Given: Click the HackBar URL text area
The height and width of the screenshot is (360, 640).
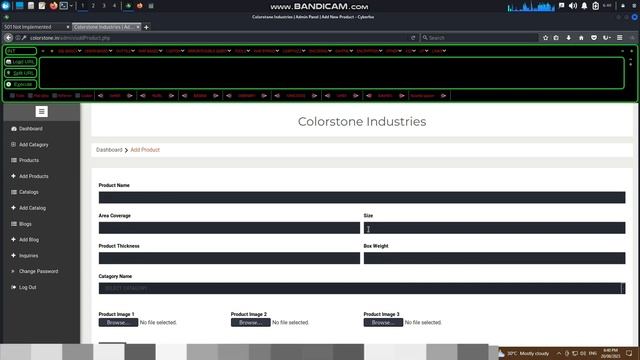Looking at the screenshot, I should [331, 73].
